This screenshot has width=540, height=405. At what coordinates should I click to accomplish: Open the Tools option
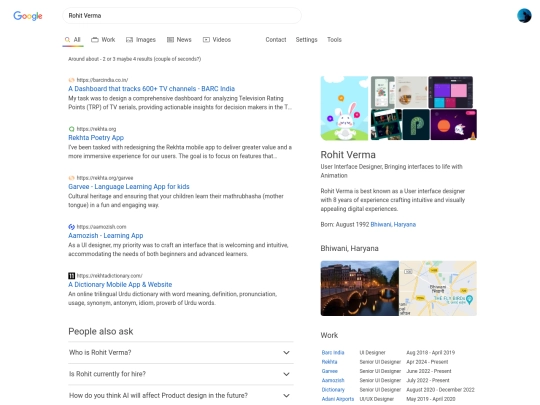point(334,40)
